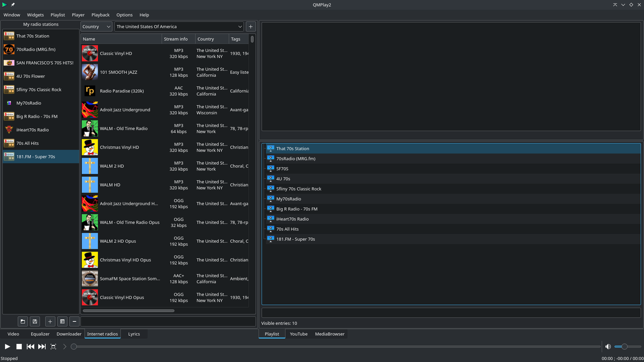Select 70s All Hits playlist entry

pyautogui.click(x=451, y=229)
